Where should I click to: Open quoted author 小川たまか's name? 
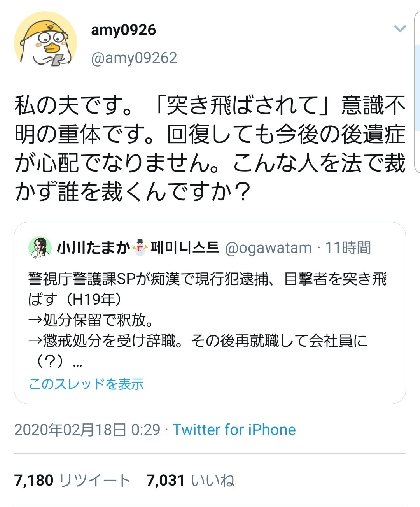(x=93, y=247)
